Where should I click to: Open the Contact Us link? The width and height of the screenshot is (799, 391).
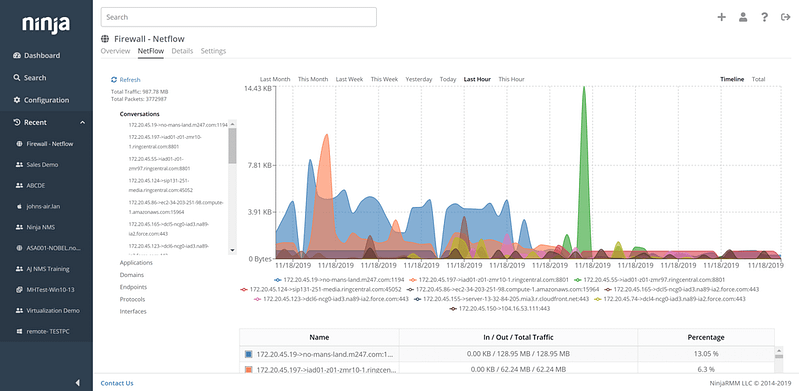[117, 383]
